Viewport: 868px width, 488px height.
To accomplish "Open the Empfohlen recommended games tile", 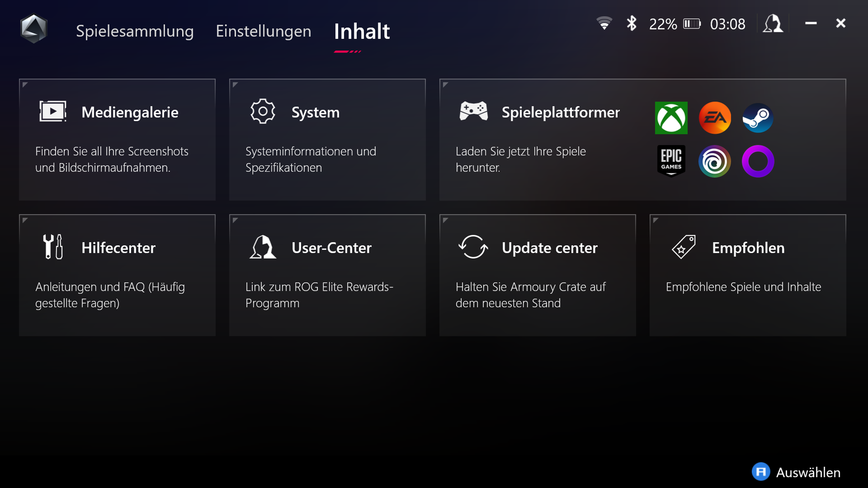I will pos(747,275).
